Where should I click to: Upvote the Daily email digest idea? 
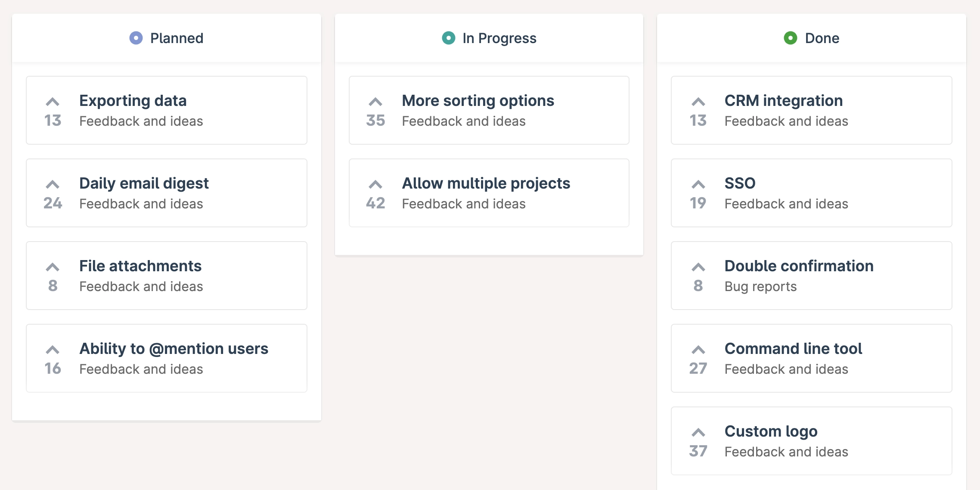[53, 185]
